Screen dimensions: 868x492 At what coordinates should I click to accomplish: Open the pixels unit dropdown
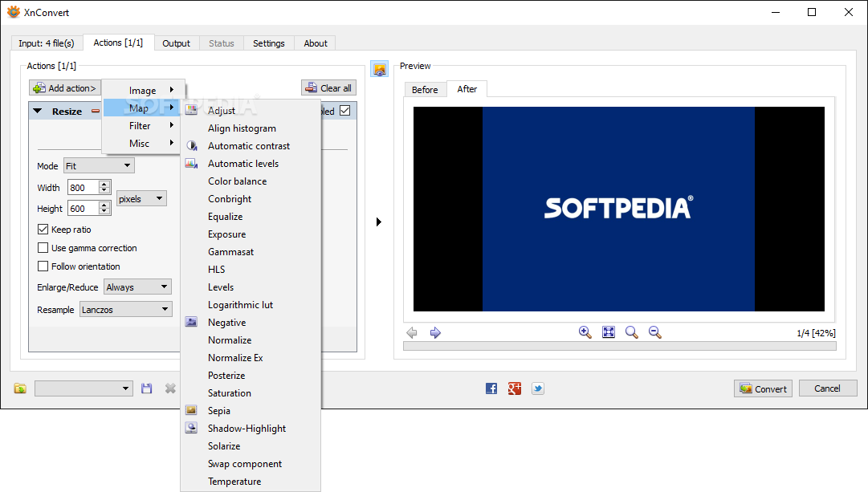[141, 199]
